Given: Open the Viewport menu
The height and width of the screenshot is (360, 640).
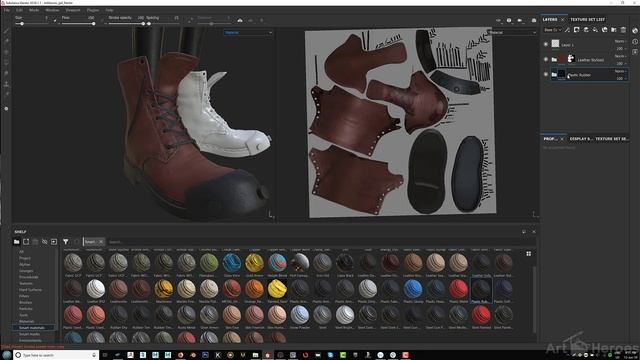Looking at the screenshot, I should point(73,10).
